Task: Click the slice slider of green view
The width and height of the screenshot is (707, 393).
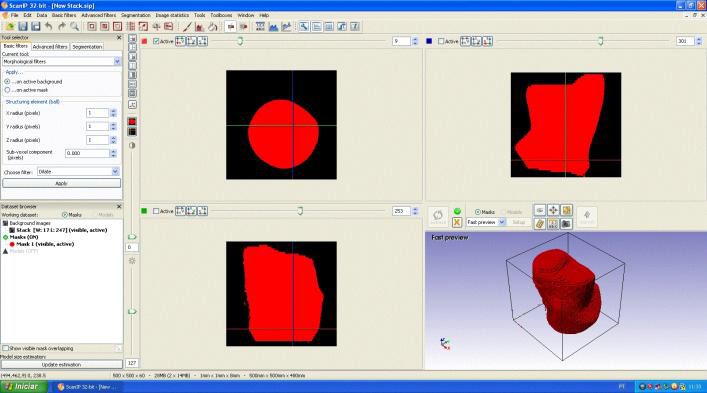Action: (x=298, y=211)
